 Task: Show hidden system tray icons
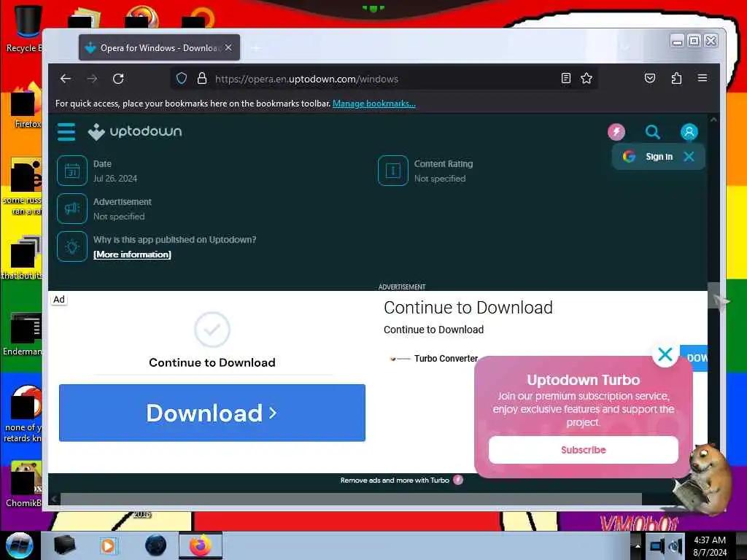[x=637, y=546]
